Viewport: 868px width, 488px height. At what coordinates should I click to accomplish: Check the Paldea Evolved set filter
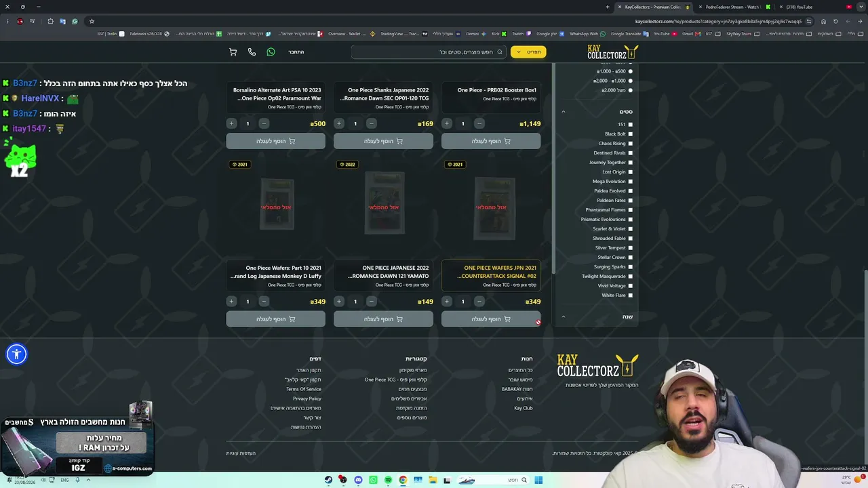[x=630, y=191]
